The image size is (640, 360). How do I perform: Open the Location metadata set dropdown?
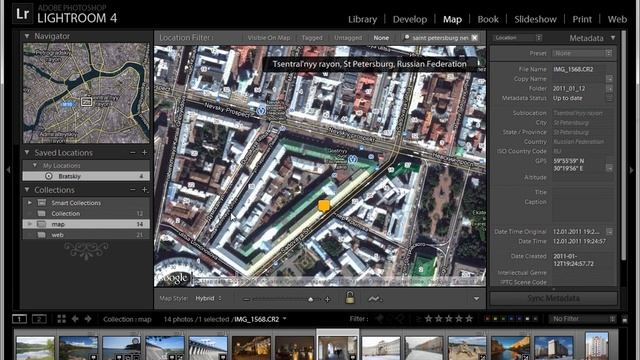(x=518, y=38)
